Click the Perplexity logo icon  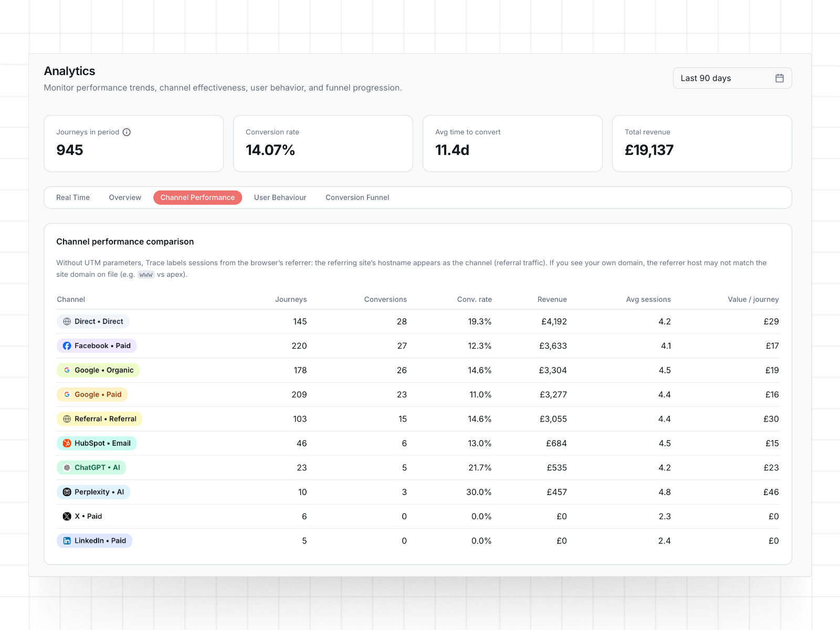click(67, 492)
